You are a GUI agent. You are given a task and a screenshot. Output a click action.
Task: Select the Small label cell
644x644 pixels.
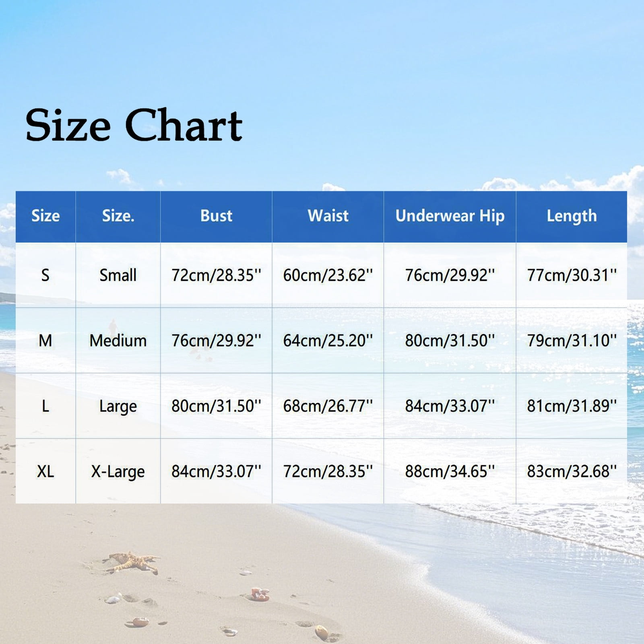click(118, 275)
